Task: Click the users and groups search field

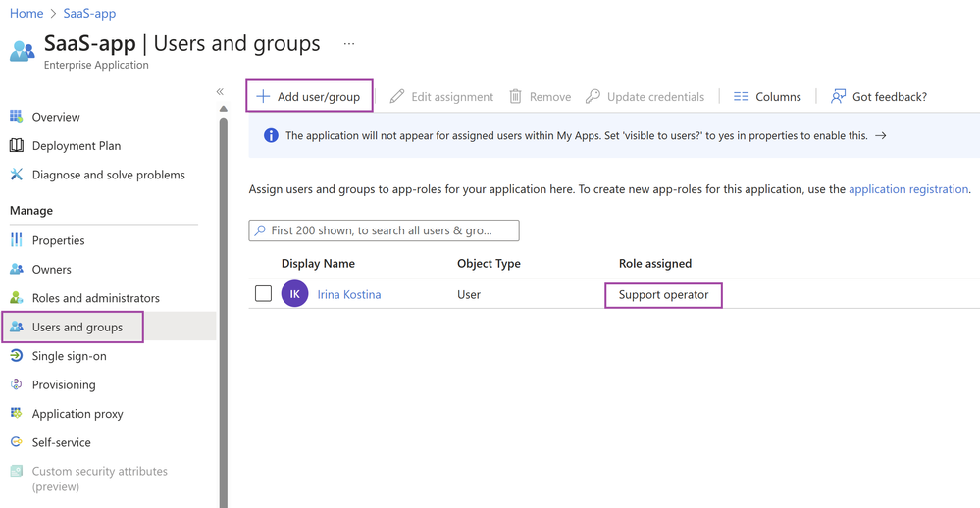Action: [384, 229]
